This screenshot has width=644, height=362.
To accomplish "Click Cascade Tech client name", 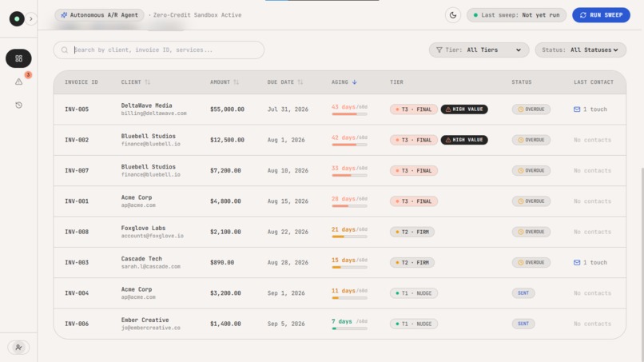I will tap(141, 259).
